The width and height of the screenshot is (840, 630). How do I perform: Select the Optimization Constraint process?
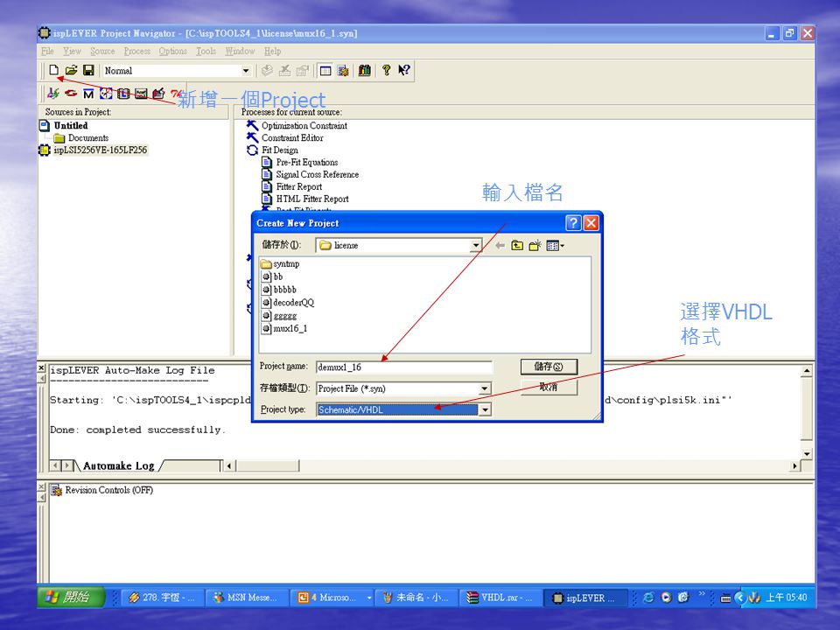pos(304,125)
